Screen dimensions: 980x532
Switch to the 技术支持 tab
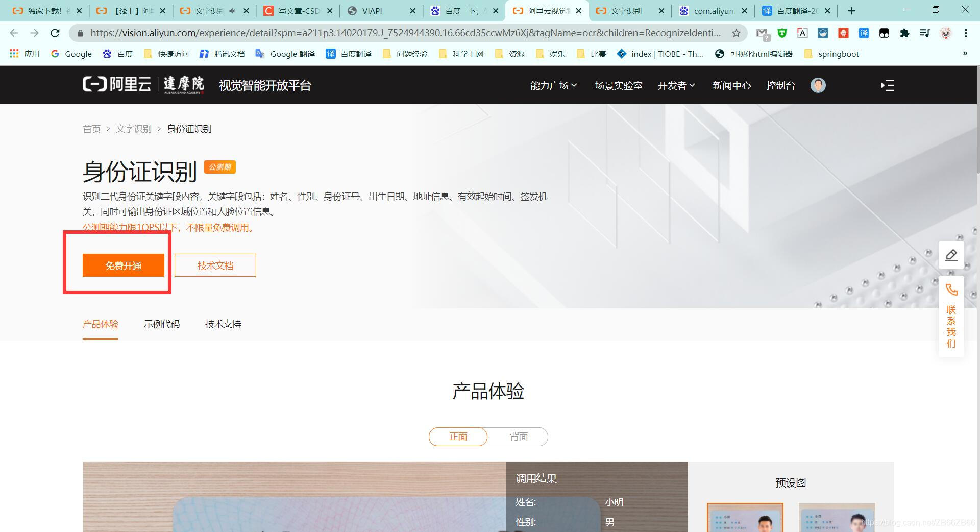[223, 324]
